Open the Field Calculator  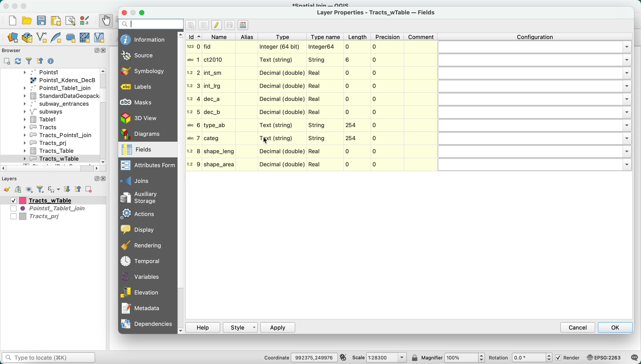point(242,25)
